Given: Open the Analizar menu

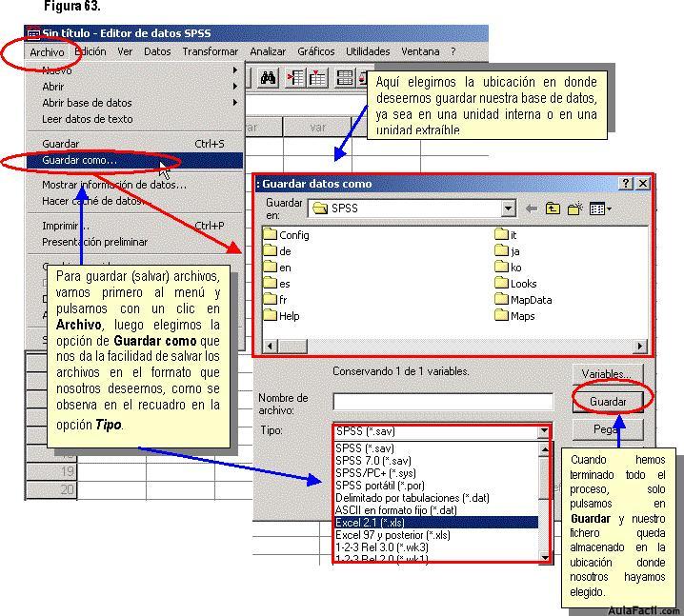Looking at the screenshot, I should point(268,51).
